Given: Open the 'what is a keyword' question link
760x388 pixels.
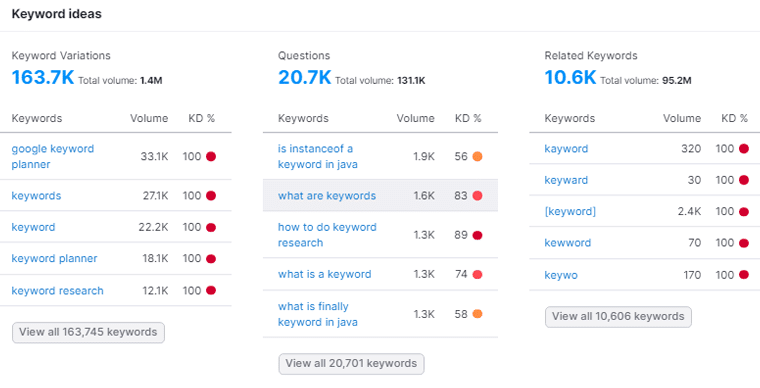Looking at the screenshot, I should pos(324,274).
